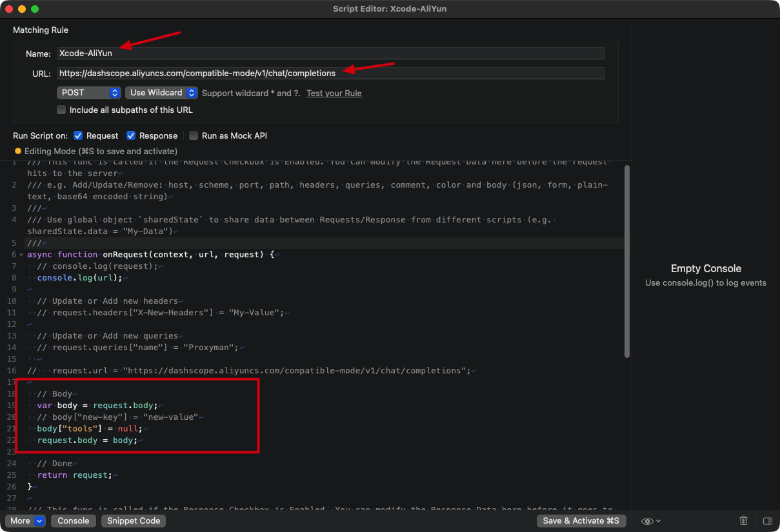Click line number 19 in the gutter
This screenshot has height=532, width=780.
coord(12,405)
